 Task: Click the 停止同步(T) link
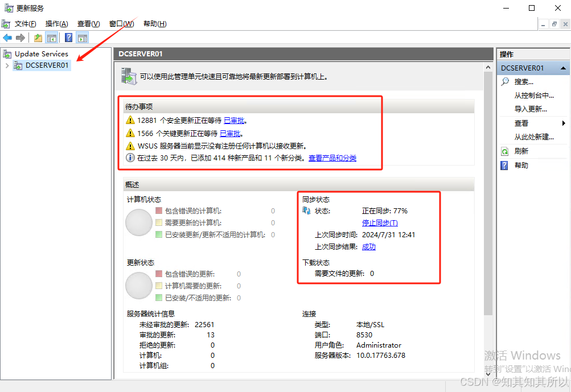tap(380, 223)
